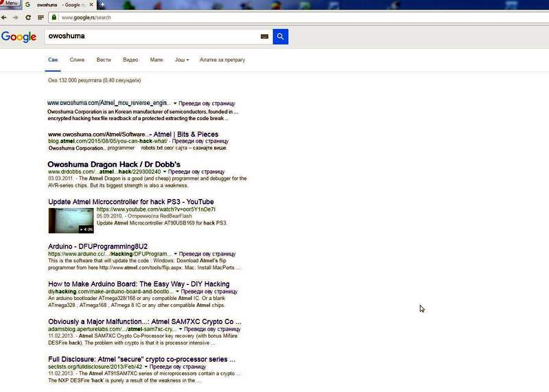549x392 pixels.
Task: Click the browser back arrow
Action: 4,17
